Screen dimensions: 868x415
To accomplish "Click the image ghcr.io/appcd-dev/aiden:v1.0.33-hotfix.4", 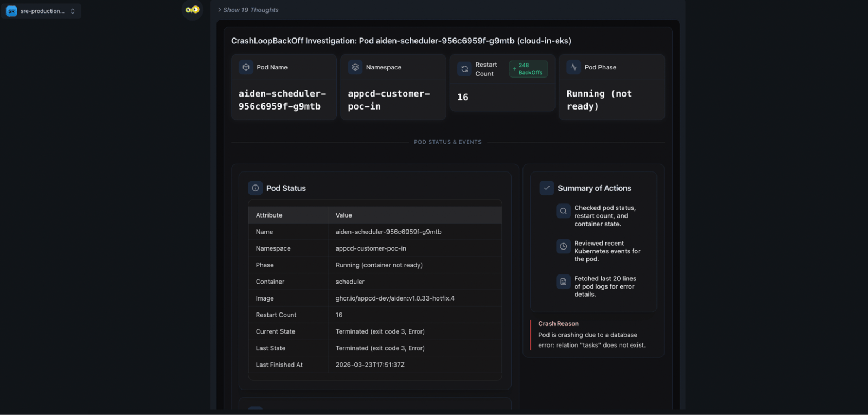I will tap(395, 298).
